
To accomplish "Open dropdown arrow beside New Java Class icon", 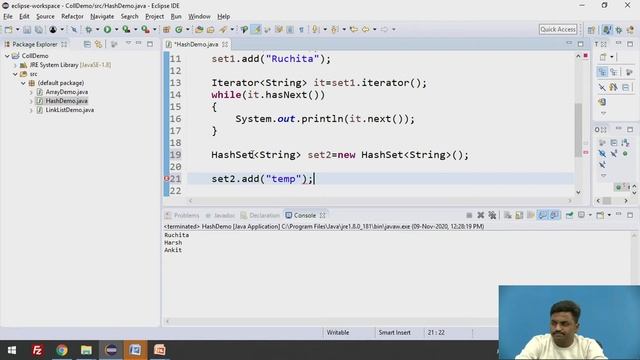I will click(188, 29).
